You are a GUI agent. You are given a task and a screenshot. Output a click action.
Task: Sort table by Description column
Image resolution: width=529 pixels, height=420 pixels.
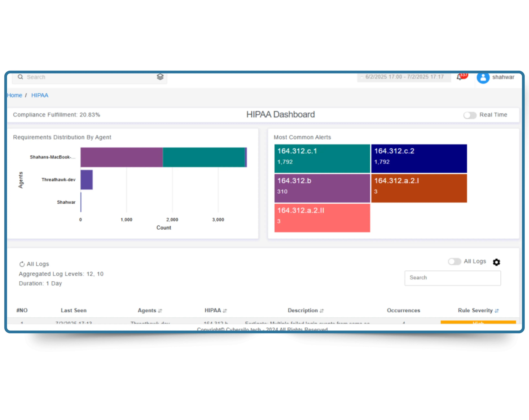(322, 311)
